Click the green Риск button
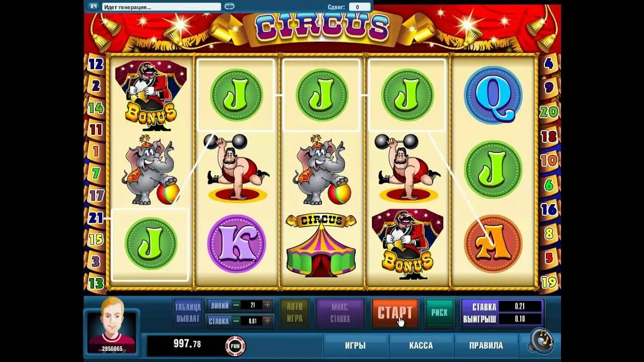Screen dimensions: 644x362 (x=439, y=312)
